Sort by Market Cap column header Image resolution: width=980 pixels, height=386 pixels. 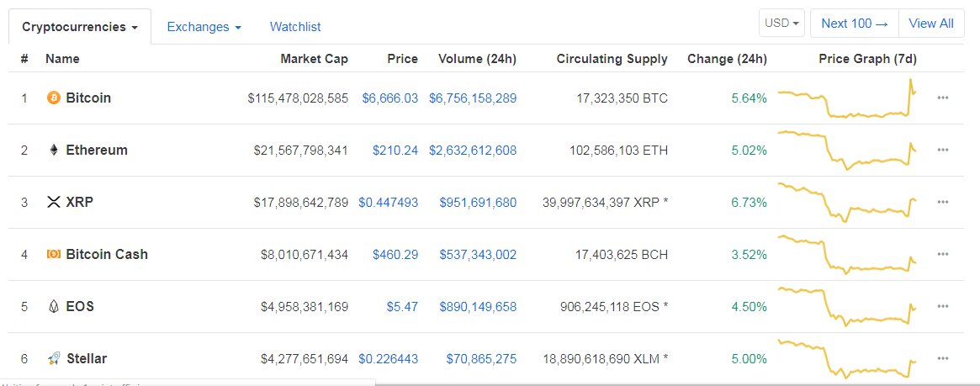click(314, 59)
